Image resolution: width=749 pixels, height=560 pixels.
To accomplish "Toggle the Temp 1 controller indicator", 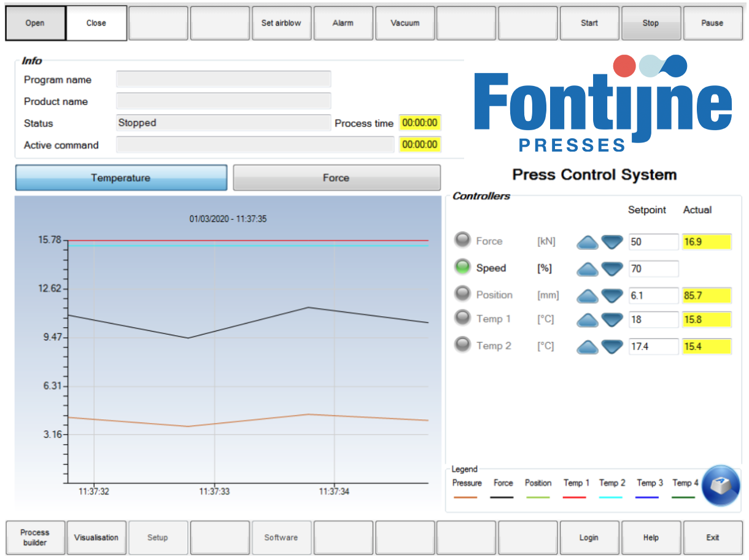I will click(462, 317).
